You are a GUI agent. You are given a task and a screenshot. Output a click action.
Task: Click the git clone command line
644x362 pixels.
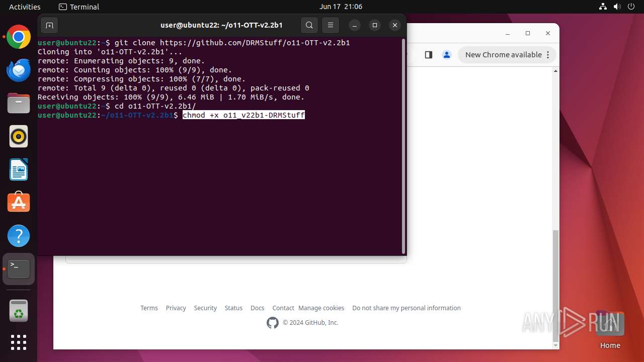(194, 43)
